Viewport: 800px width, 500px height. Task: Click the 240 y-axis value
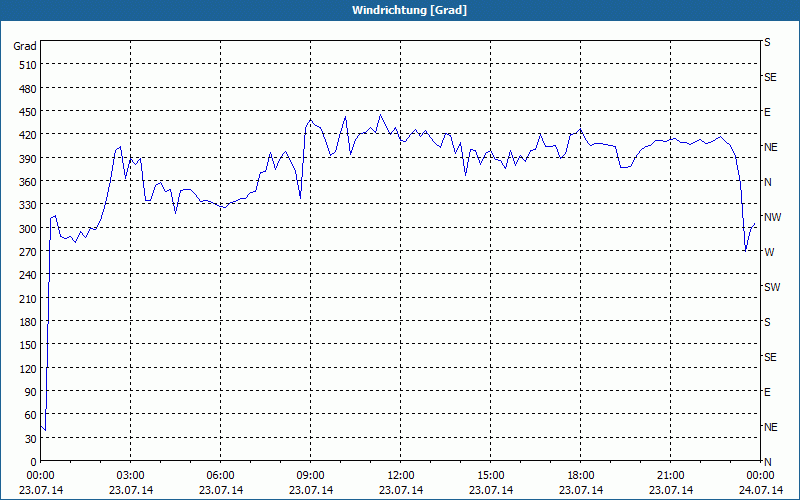(28, 275)
